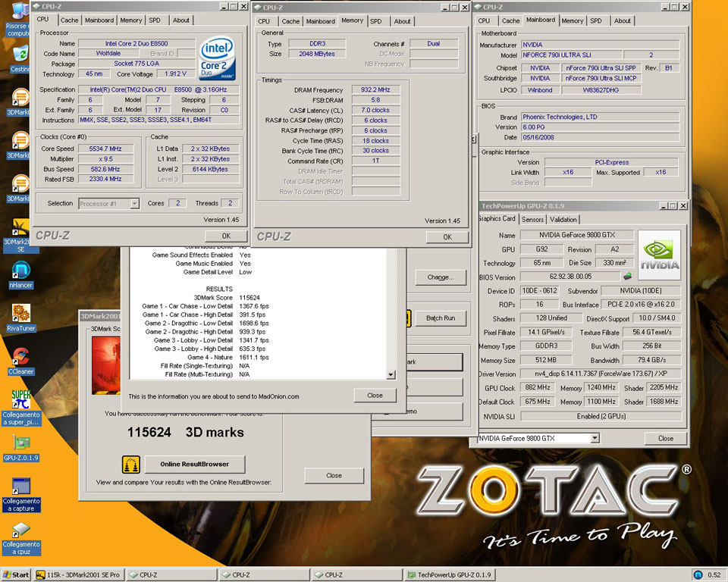
Task: Click the Change... button
Action: [x=441, y=277]
